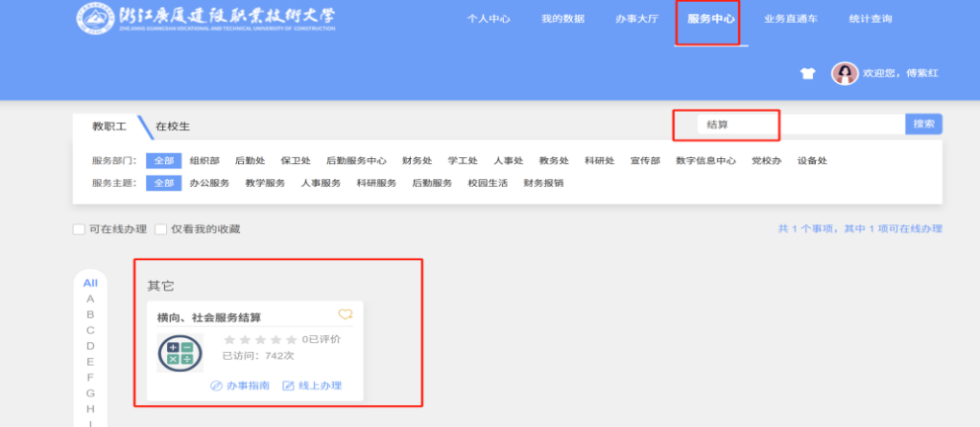Filter by letter A in alphabet index
Image resolution: width=980 pixels, height=427 pixels.
point(90,299)
